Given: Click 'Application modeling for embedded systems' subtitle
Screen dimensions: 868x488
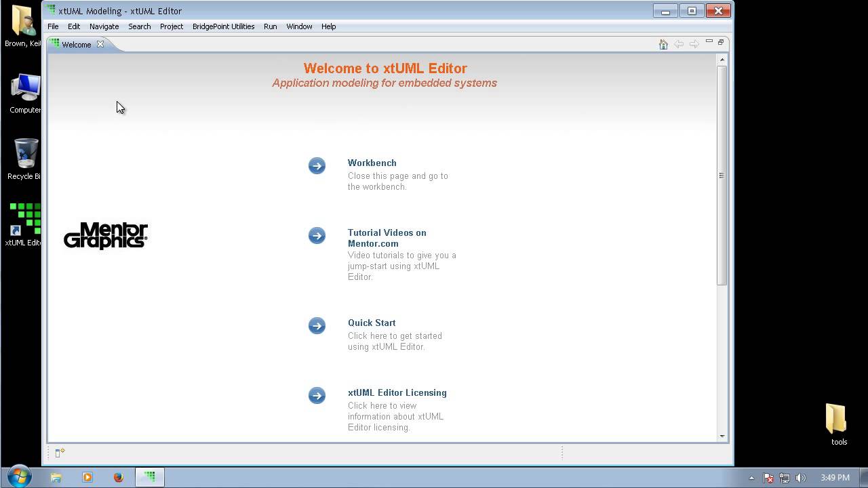Looking at the screenshot, I should click(384, 83).
